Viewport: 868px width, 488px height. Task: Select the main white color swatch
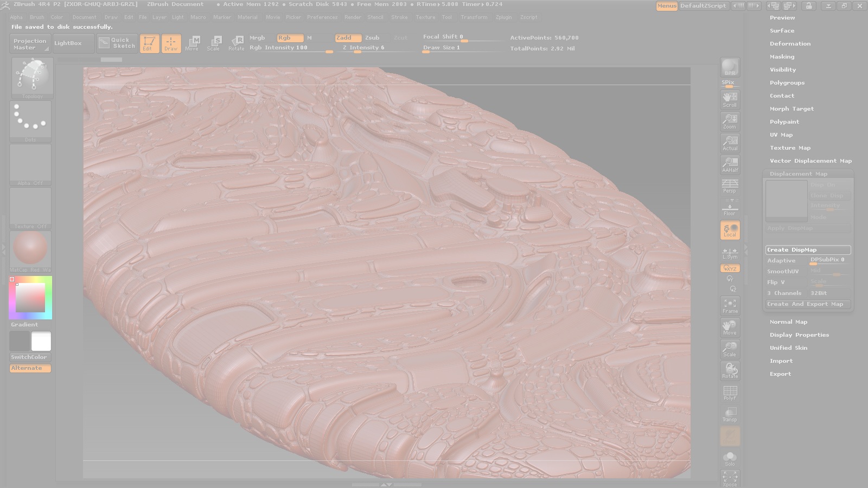tap(41, 342)
